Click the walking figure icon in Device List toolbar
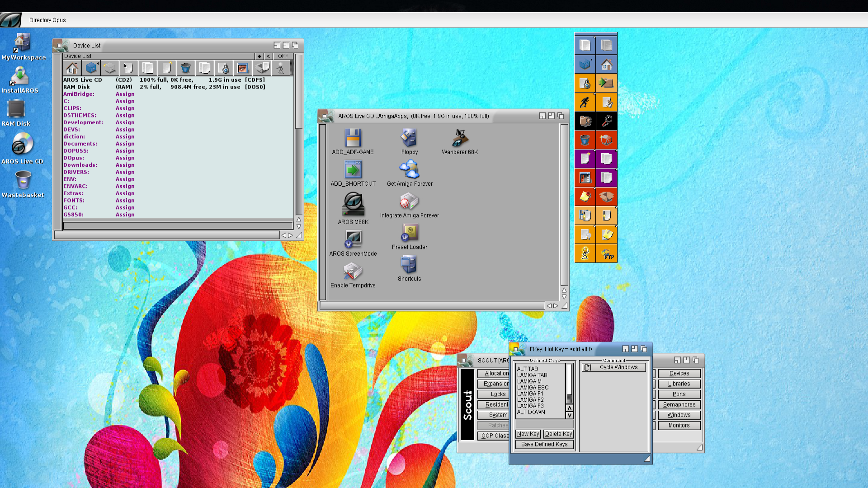The image size is (868, 488). [280, 68]
